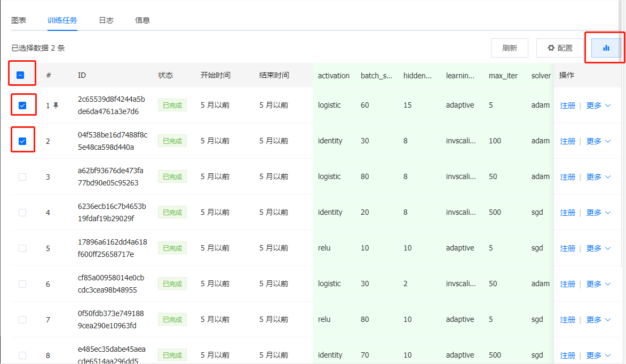Click 已完成 status badge in row 1
This screenshot has width=626, height=364.
(172, 105)
